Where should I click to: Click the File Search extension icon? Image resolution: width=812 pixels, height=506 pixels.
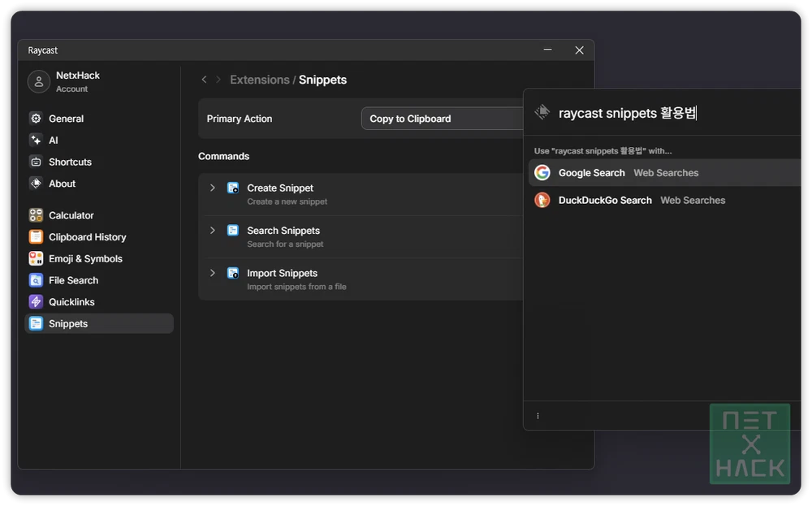pyautogui.click(x=36, y=281)
